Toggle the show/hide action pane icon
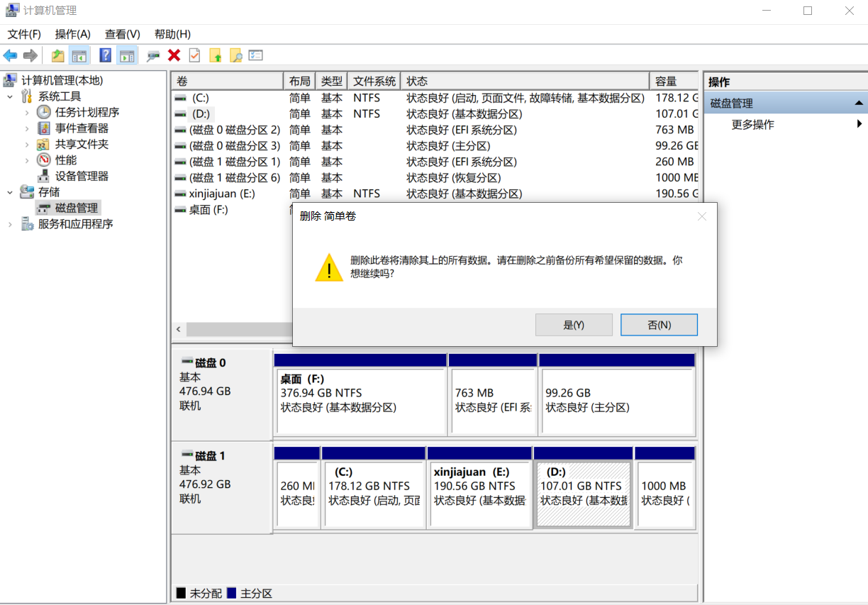Viewport: 868px width, 605px height. tap(127, 55)
